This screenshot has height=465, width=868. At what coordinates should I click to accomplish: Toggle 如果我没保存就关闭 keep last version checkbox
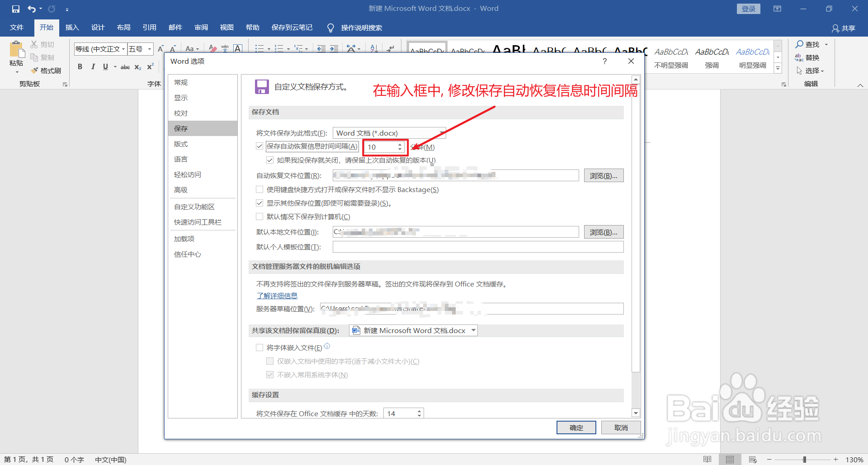click(x=270, y=160)
